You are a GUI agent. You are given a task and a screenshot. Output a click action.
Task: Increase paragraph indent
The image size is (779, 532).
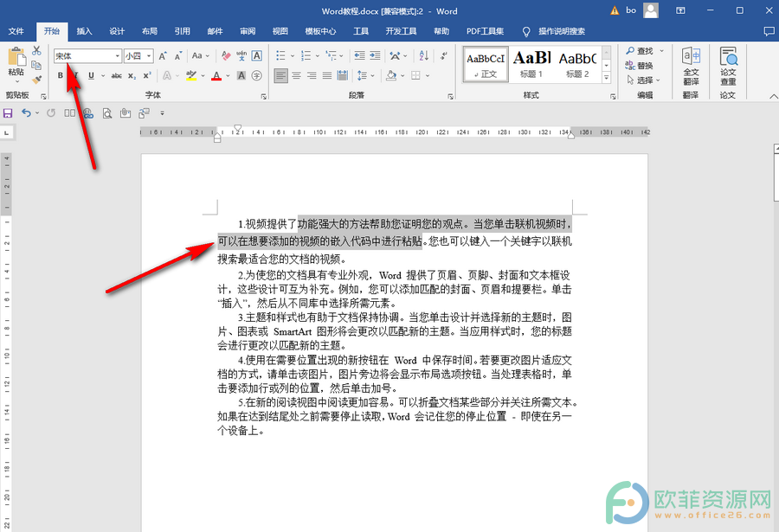(x=375, y=55)
